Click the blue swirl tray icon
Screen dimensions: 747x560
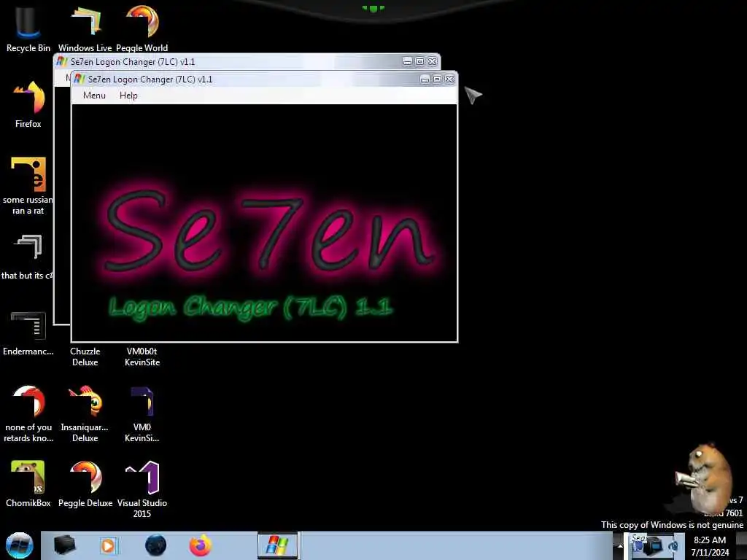673,546
